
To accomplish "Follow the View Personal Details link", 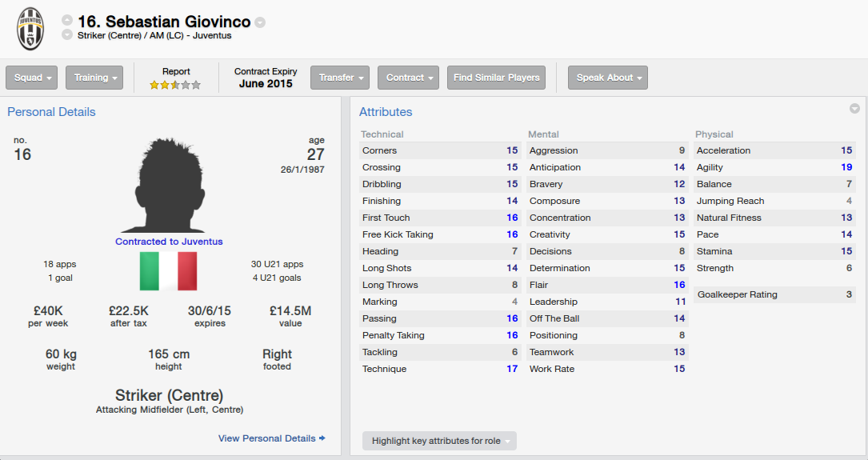I will point(267,438).
